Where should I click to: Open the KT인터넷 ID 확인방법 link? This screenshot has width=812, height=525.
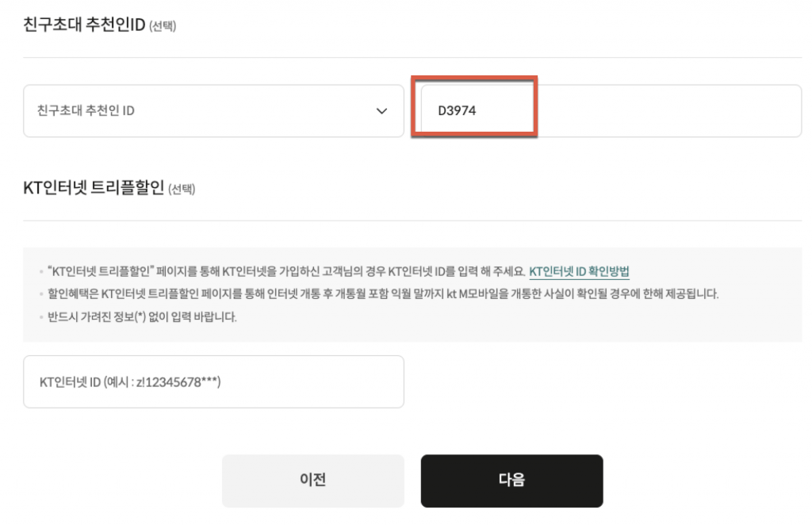pyautogui.click(x=579, y=271)
